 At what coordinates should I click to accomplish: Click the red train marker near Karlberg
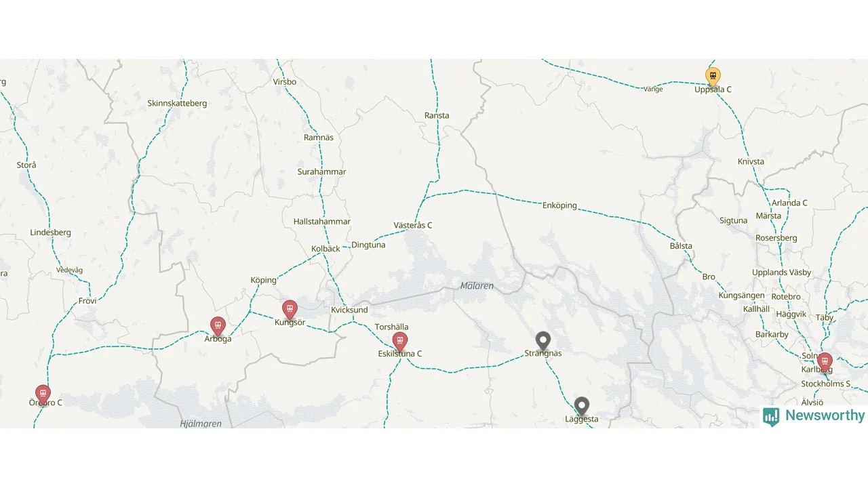point(825,362)
